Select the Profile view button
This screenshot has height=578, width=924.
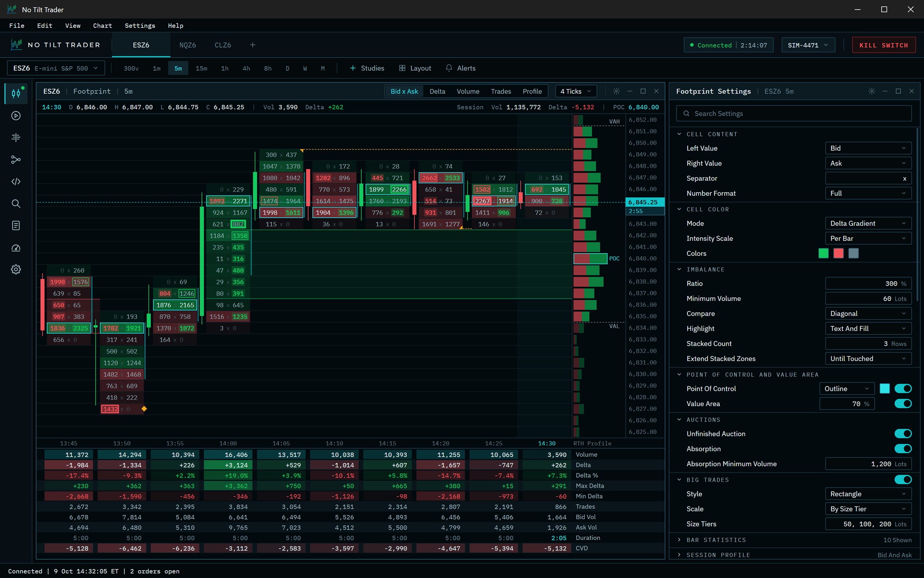click(532, 91)
